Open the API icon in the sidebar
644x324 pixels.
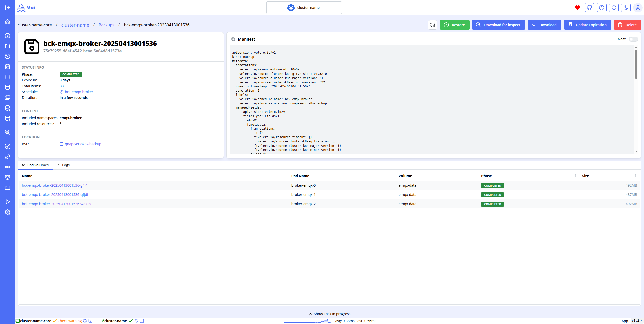[7, 167]
